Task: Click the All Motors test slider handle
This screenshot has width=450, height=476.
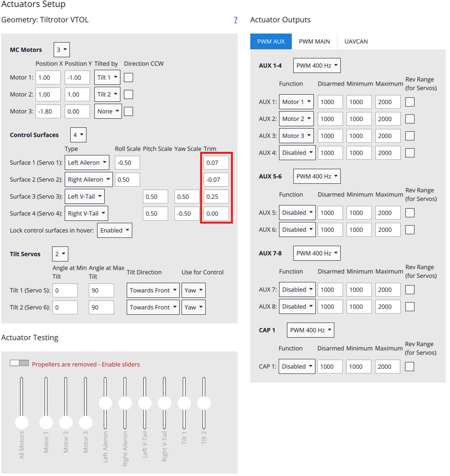Action: pos(22,422)
